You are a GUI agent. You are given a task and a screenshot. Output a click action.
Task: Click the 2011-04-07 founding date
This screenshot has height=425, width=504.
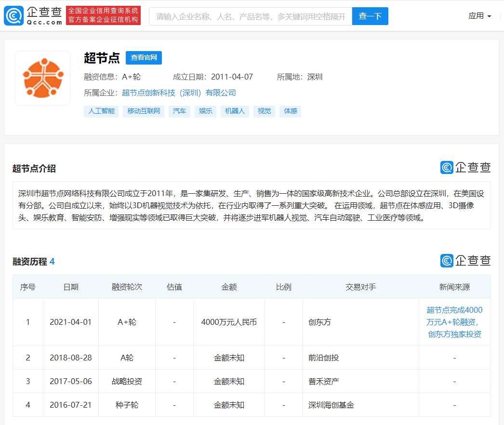(x=232, y=77)
